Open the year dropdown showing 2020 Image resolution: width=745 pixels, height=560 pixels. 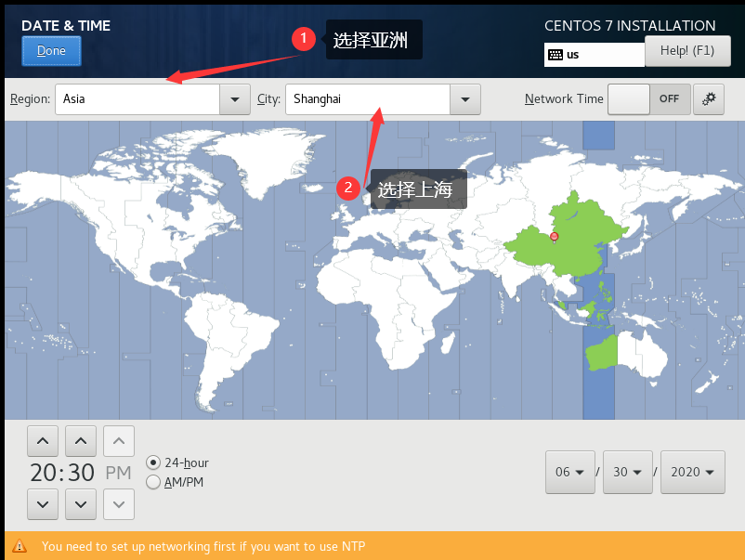(693, 472)
